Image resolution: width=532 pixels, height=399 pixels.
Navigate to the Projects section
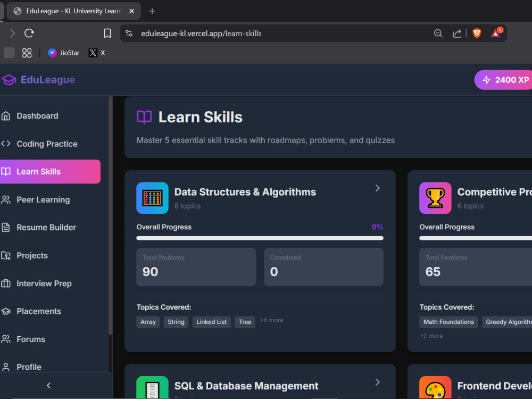coord(50,255)
